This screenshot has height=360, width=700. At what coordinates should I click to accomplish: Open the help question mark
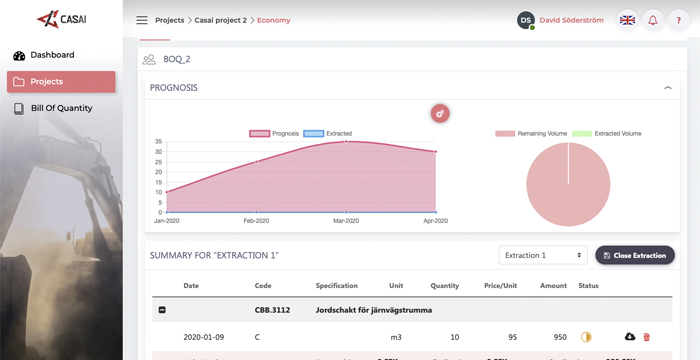point(679,20)
